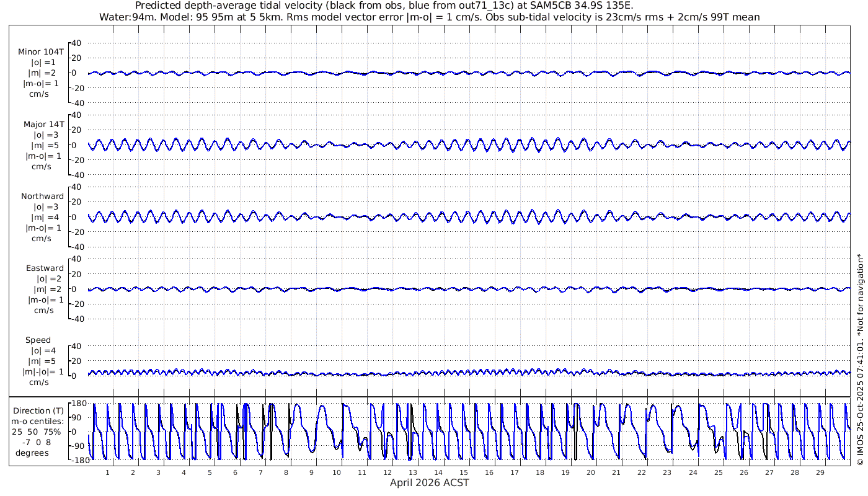Image resolution: width=868 pixels, height=496 pixels.
Task: Click day '1' on the date axis
Action: 108,472
